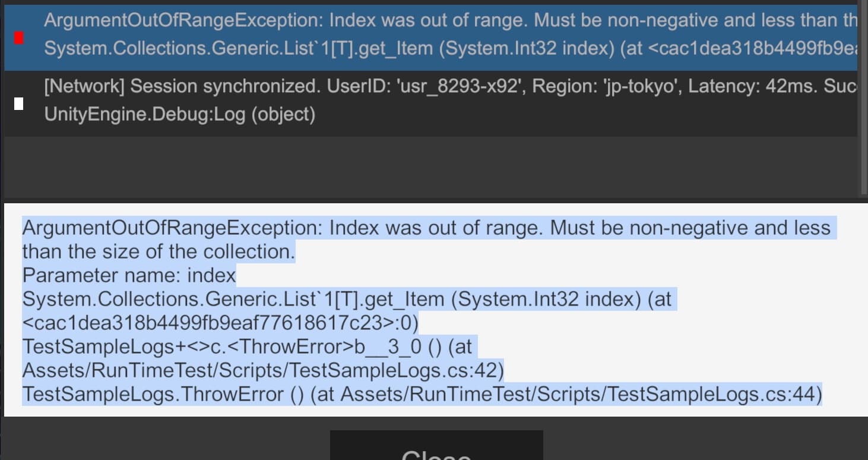This screenshot has width=868, height=460.
Task: Click the white info icon beside Network log
Action: tap(19, 104)
